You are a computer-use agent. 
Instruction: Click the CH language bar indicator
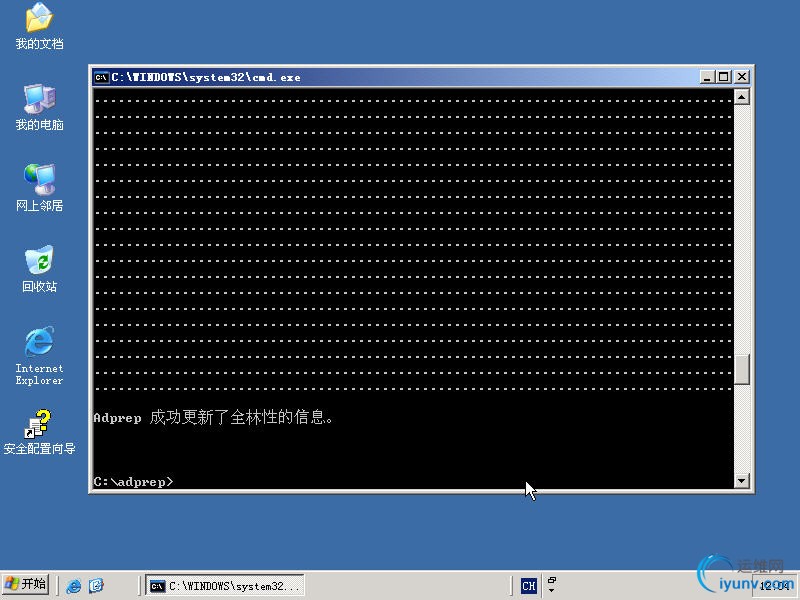click(x=529, y=586)
